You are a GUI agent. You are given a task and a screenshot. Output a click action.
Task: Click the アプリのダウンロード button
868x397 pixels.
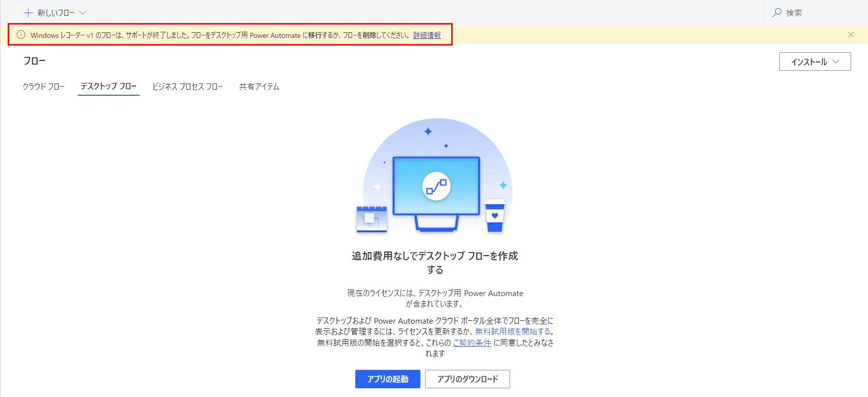[x=468, y=379]
